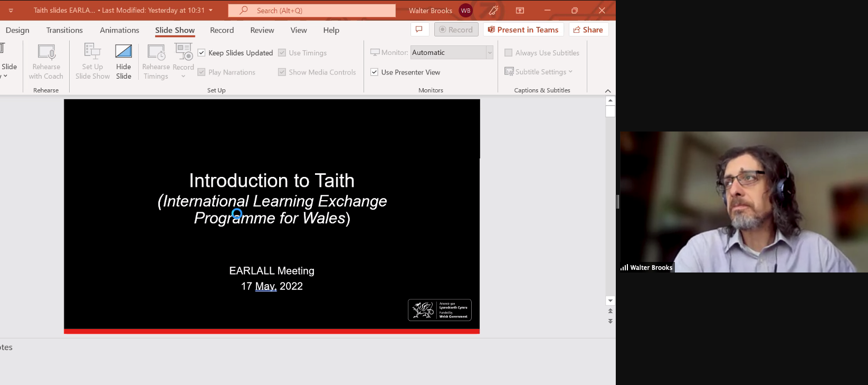Toggle Use Presenter View checkbox

pos(374,72)
